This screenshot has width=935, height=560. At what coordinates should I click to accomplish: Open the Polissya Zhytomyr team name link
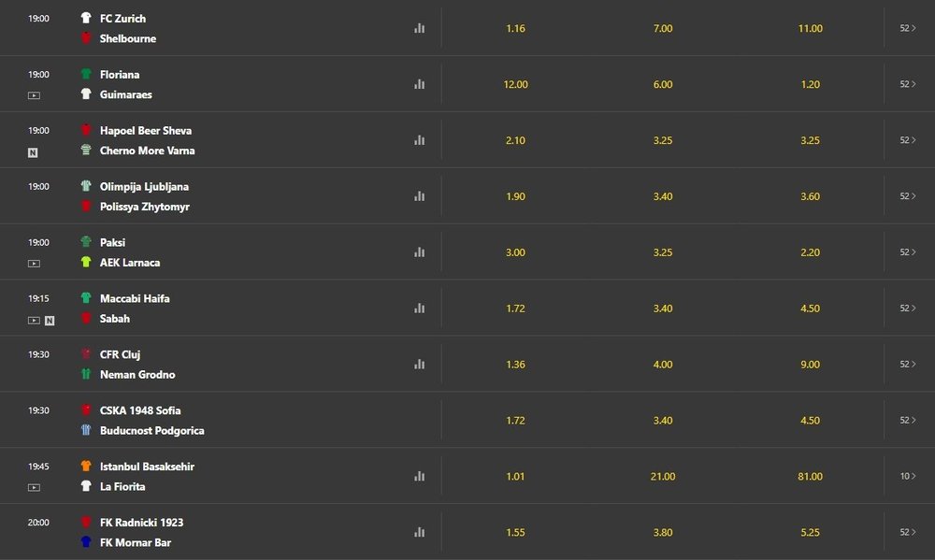coord(145,207)
